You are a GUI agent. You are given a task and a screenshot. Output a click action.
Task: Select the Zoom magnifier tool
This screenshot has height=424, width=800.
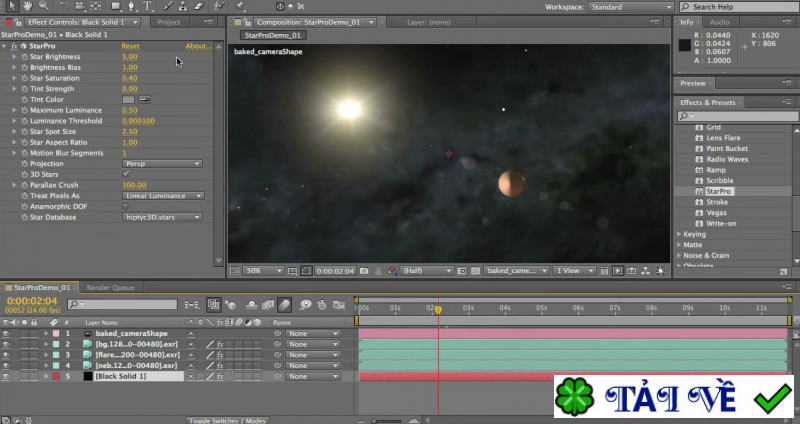(x=43, y=6)
